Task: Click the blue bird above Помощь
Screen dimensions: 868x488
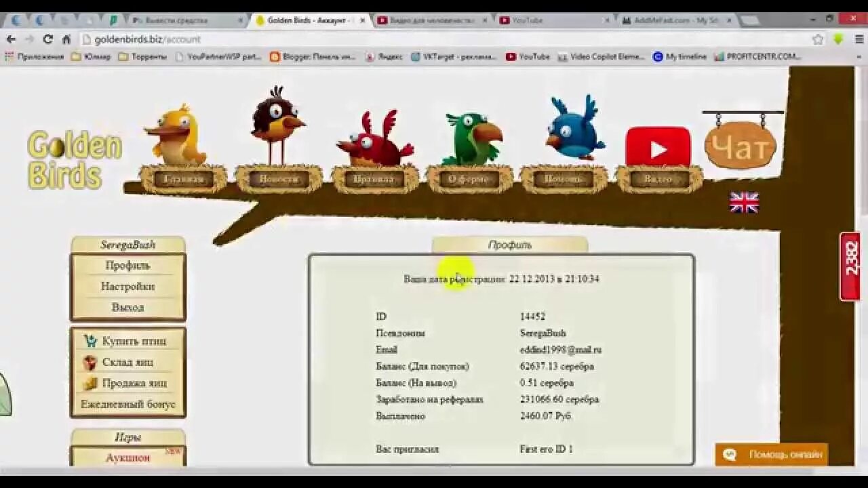Action: tap(575, 127)
